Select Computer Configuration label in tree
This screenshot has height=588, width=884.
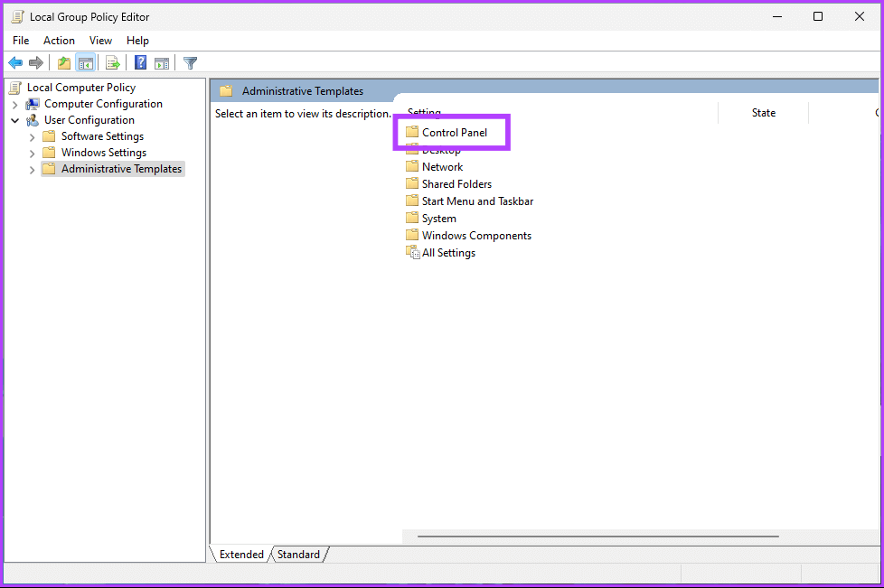point(103,104)
